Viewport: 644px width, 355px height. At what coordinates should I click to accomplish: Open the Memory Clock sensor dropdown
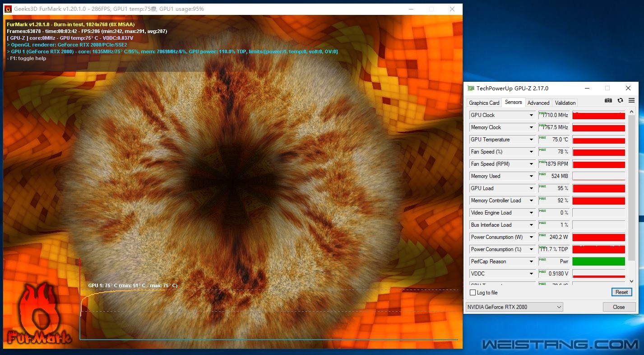(x=531, y=127)
